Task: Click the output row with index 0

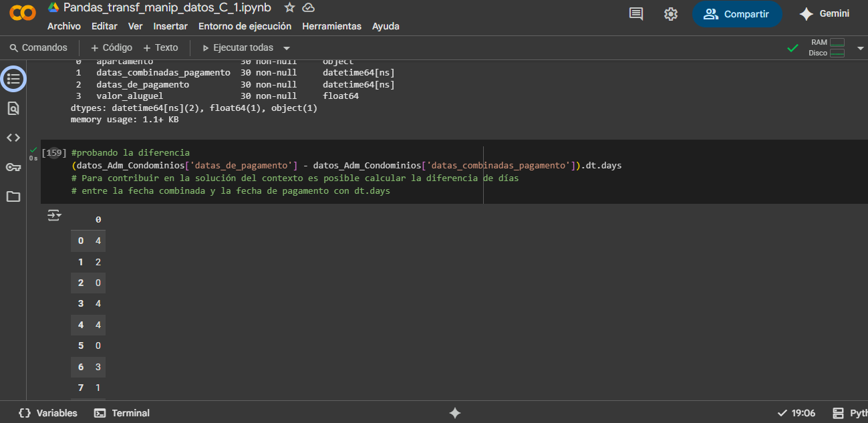Action: 88,241
